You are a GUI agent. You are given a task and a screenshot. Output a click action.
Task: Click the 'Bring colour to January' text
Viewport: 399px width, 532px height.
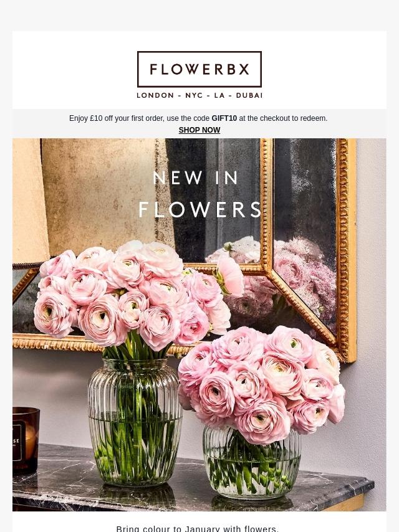pos(197,529)
